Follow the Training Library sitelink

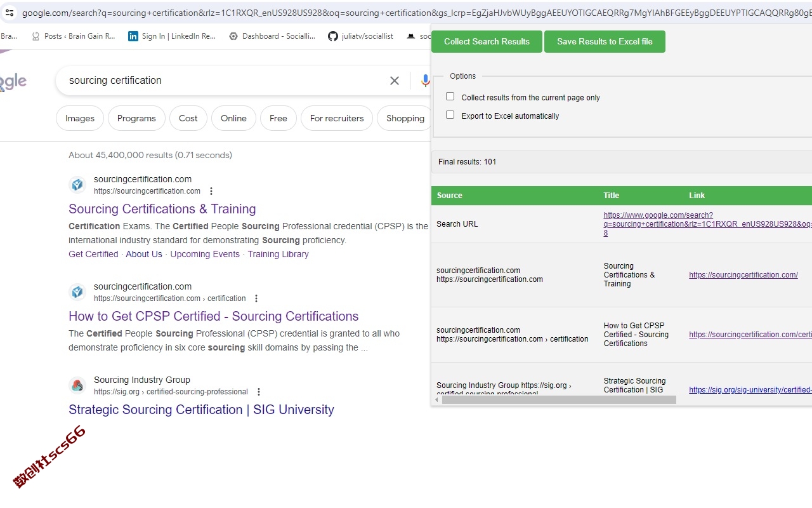278,254
